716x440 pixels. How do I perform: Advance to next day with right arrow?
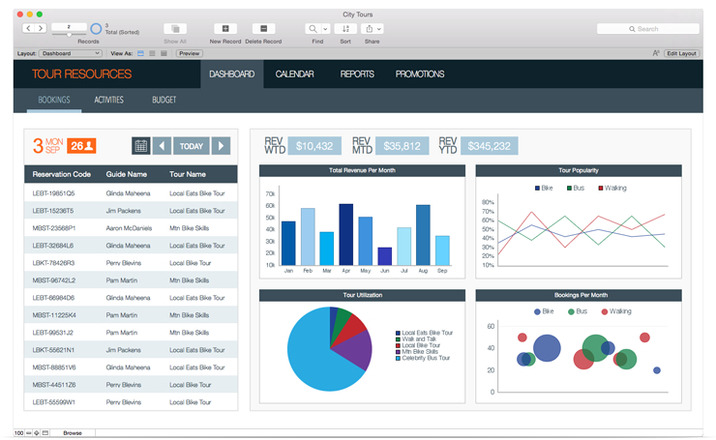coord(221,146)
